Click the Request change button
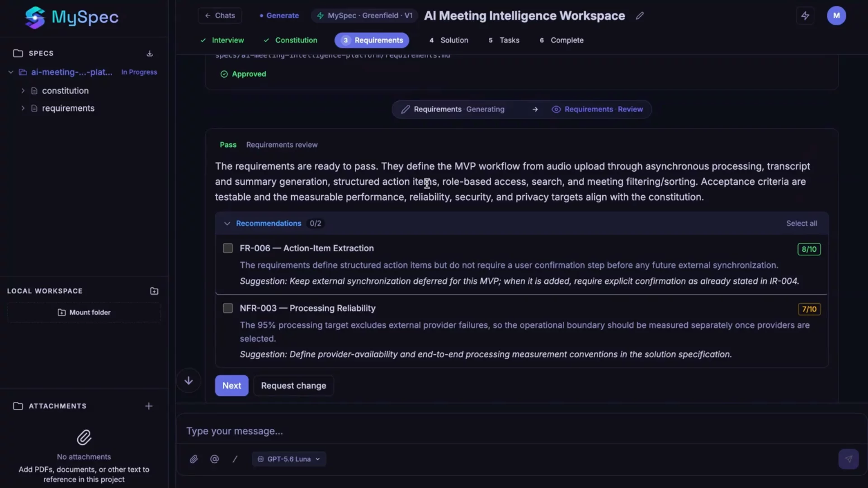 (x=293, y=385)
